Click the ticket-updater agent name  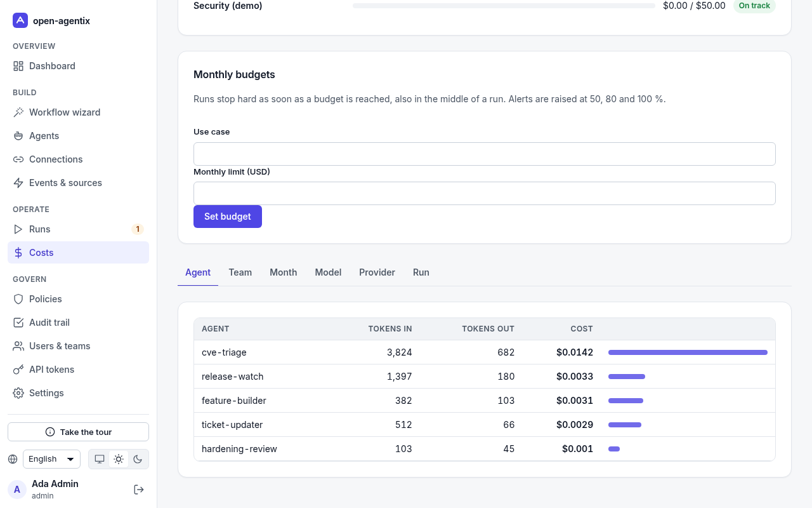[232, 425]
